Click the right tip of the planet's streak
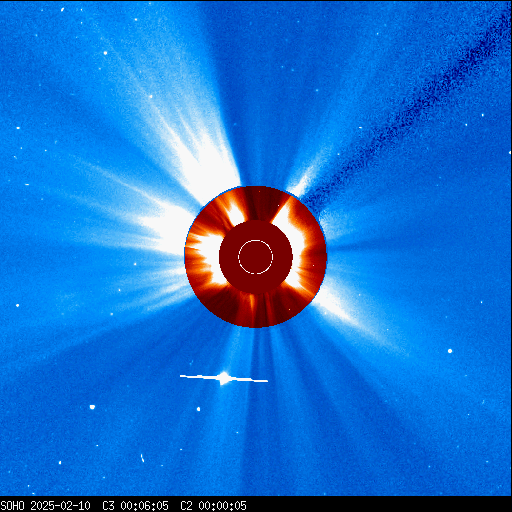The image size is (512, 512). pyautogui.click(x=267, y=381)
